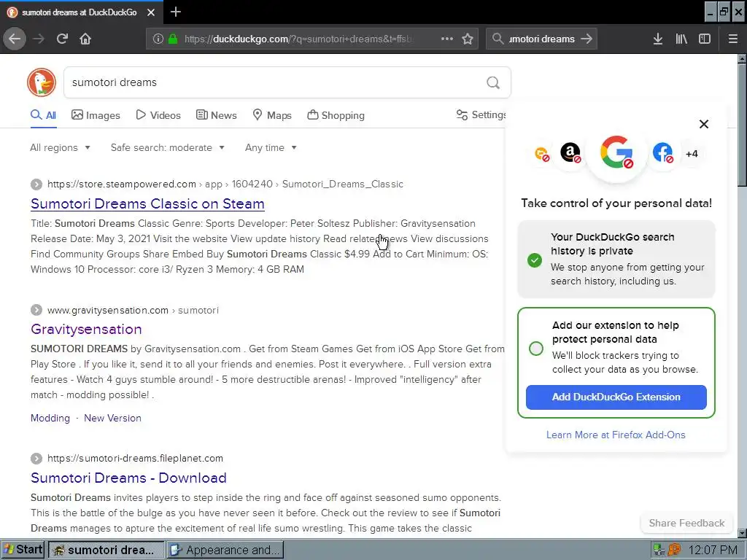Open the Settings dropdown
The width and height of the screenshot is (747, 560).
pyautogui.click(x=481, y=114)
